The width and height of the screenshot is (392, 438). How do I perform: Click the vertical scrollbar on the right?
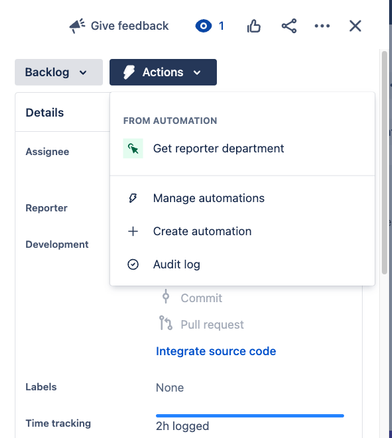tap(384, 162)
